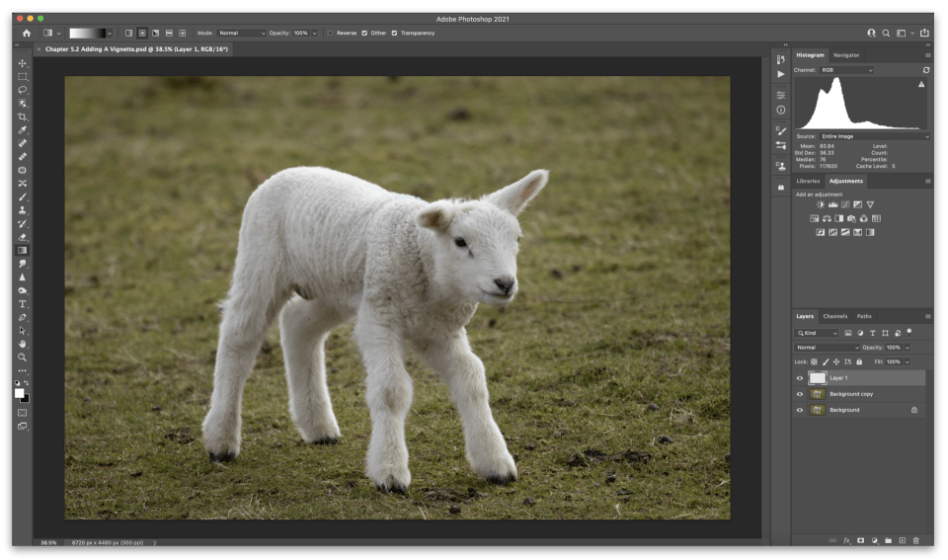Add a layer mask to Layer 1

click(x=860, y=540)
